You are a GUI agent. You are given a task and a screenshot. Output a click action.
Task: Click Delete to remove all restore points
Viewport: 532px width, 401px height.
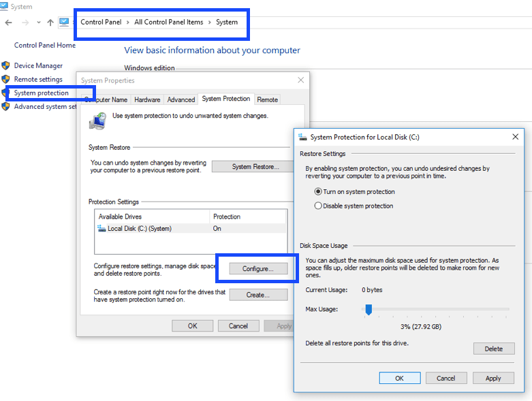494,349
